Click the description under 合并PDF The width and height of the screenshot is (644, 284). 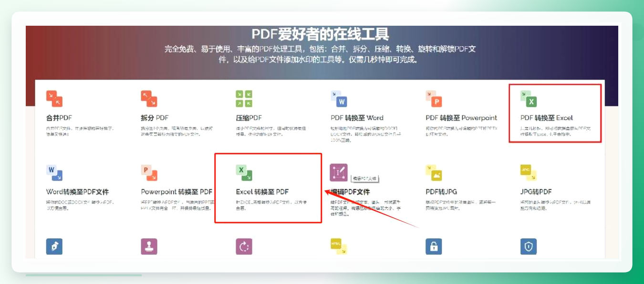[80, 132]
